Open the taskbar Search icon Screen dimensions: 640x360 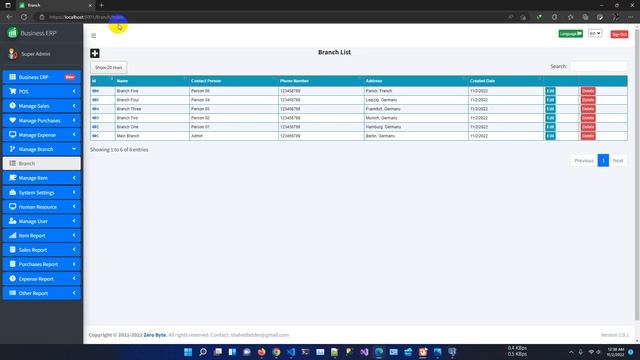click(x=203, y=352)
